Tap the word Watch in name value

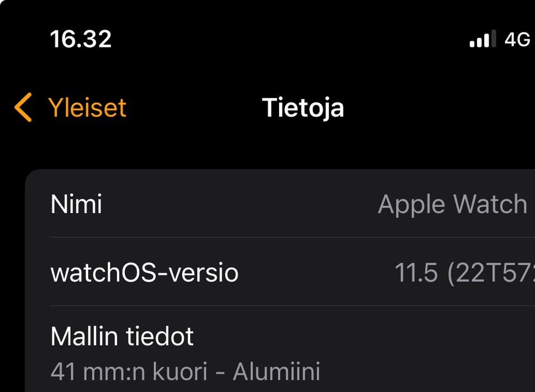(x=490, y=204)
